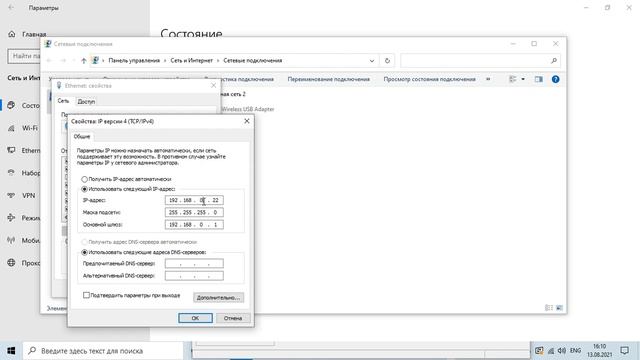
Task: Click the alternate DNS server field
Action: coord(194,276)
